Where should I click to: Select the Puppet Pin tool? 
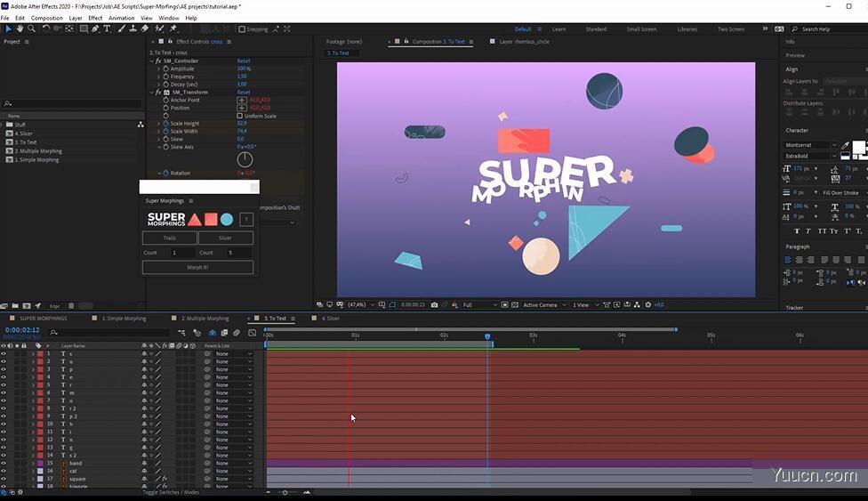pos(173,28)
